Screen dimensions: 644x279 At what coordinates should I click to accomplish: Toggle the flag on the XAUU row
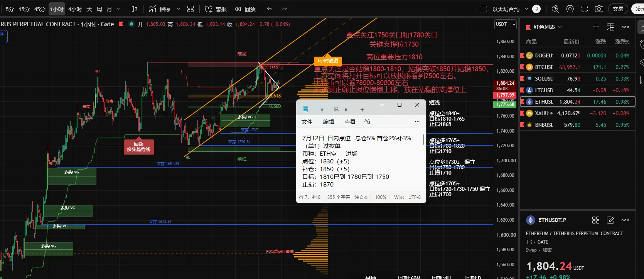click(522, 113)
